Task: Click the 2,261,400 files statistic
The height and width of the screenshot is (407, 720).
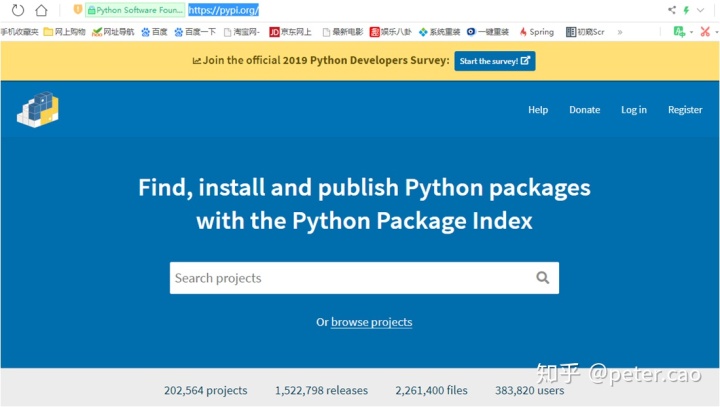Action: coord(432,390)
